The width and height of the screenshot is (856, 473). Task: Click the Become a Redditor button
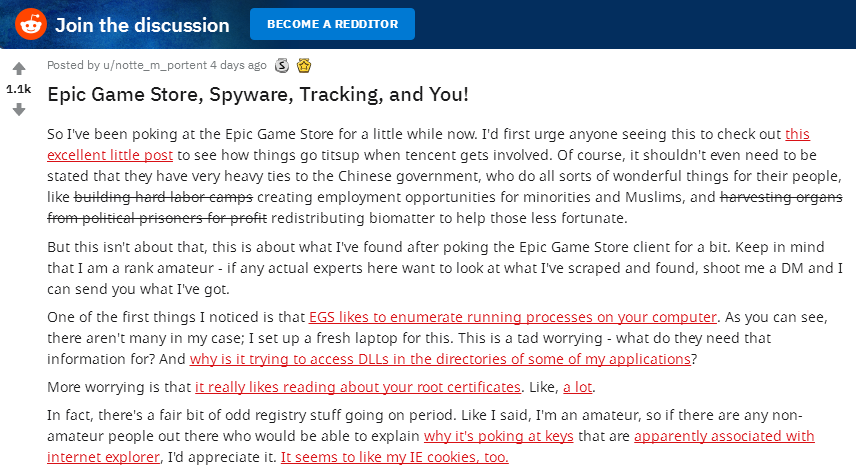pyautogui.click(x=332, y=24)
